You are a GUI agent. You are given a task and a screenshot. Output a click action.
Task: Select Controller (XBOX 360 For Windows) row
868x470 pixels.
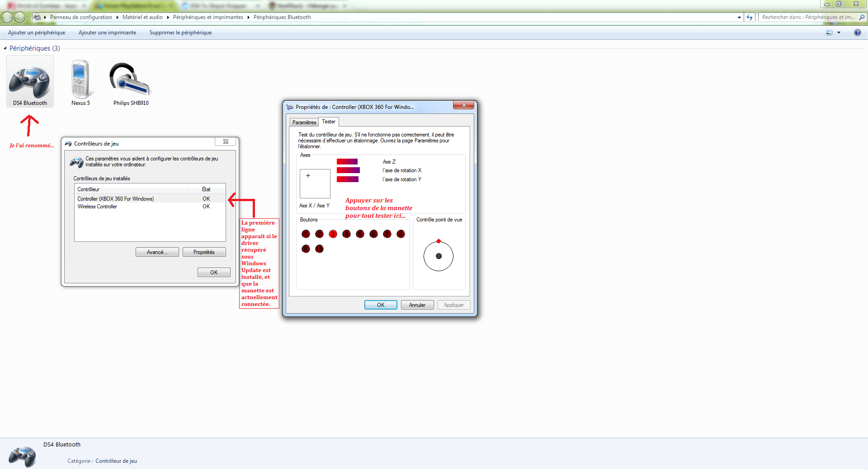click(x=150, y=199)
